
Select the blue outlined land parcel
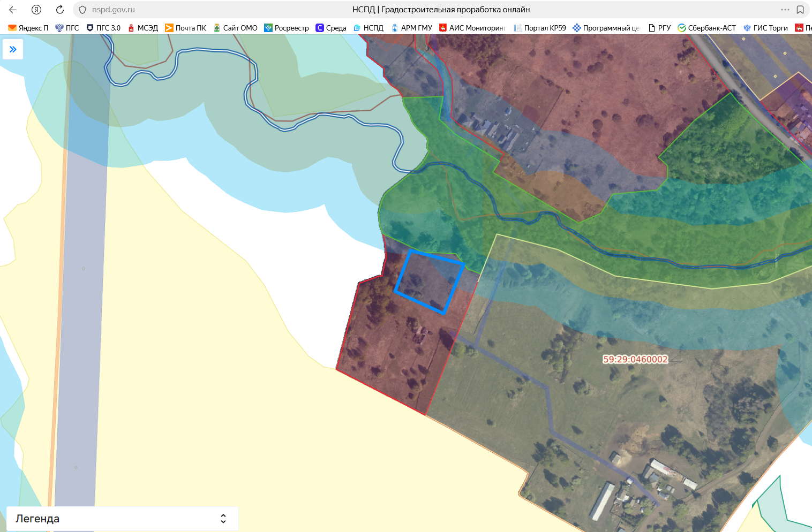pos(429,282)
